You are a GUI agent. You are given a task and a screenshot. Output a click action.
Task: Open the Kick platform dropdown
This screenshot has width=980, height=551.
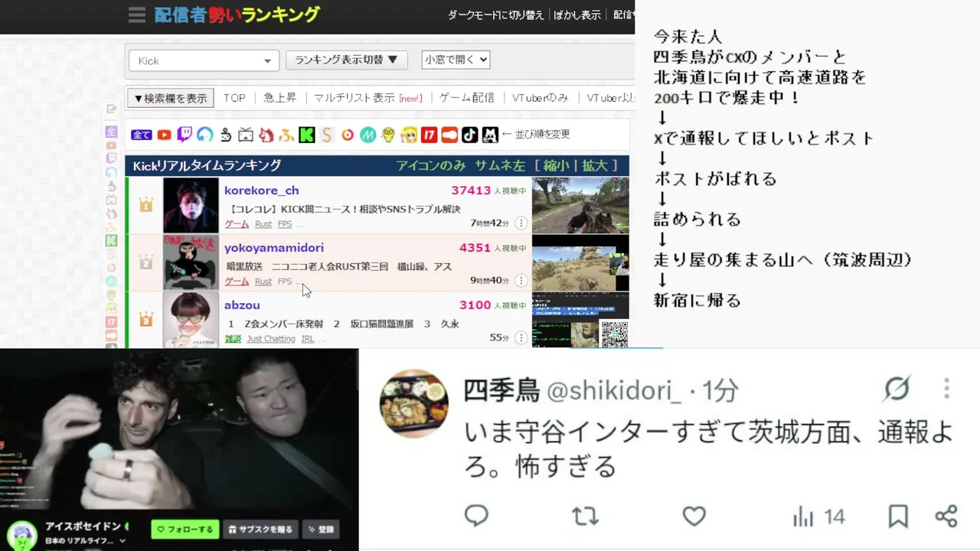(x=204, y=60)
